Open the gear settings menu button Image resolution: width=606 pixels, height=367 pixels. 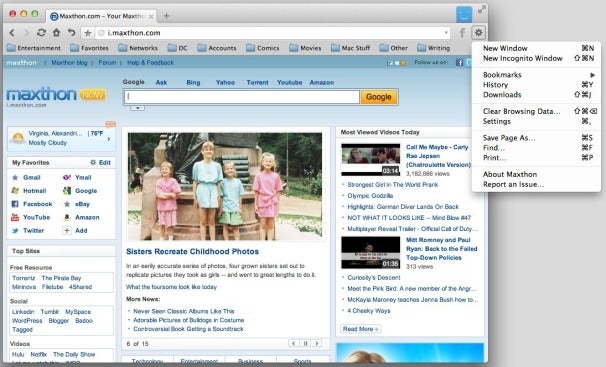pos(478,33)
